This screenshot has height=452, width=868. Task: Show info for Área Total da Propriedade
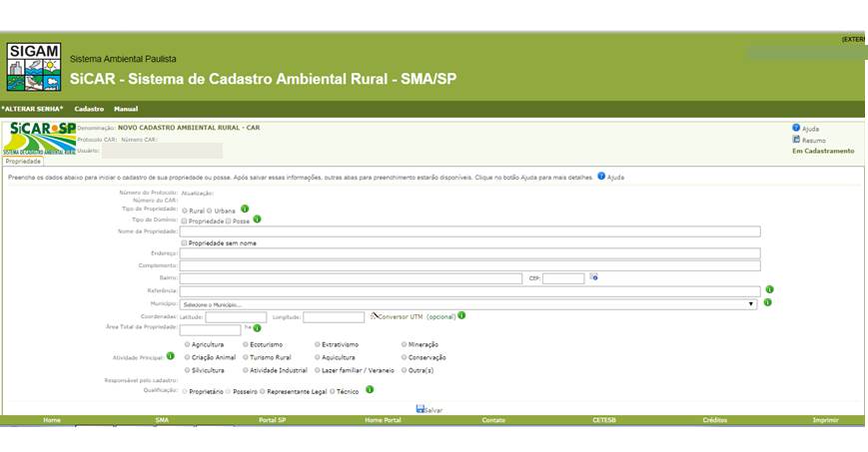pyautogui.click(x=257, y=328)
